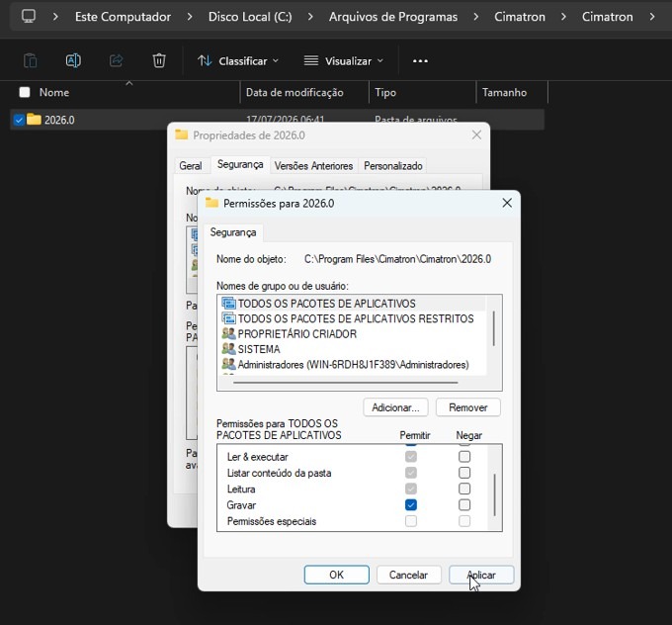Click Permitir checkbox for Ler & executar

[x=410, y=457]
